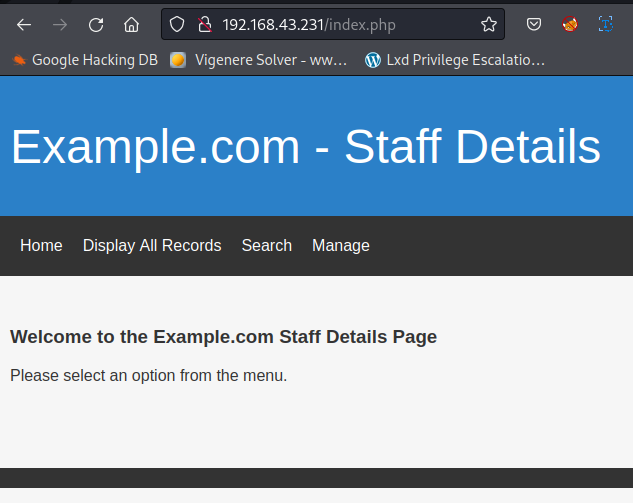Open the Google Hacking DB bookmark
Image resolution: width=633 pixels, height=503 pixels.
(85, 60)
